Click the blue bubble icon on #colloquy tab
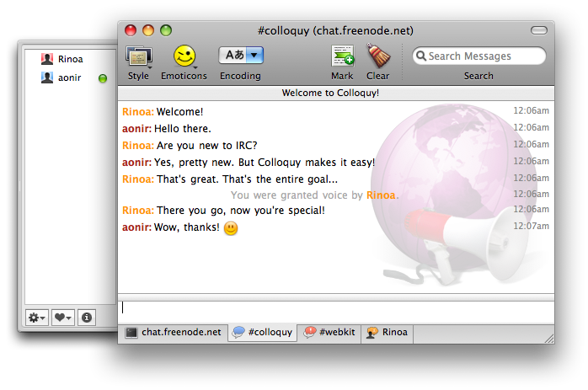Viewport: 588px width, 390px height. [x=238, y=332]
